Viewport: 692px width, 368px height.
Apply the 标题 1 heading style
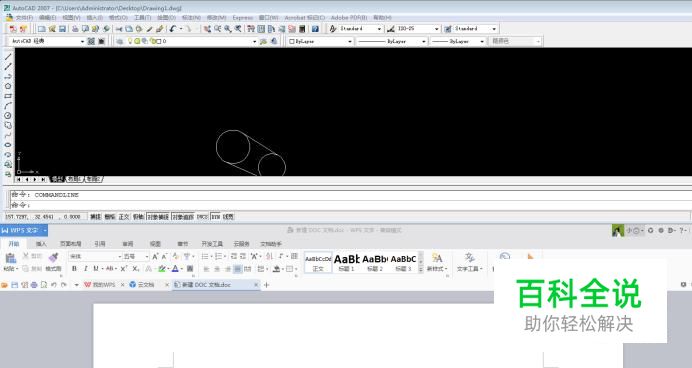pyautogui.click(x=346, y=262)
